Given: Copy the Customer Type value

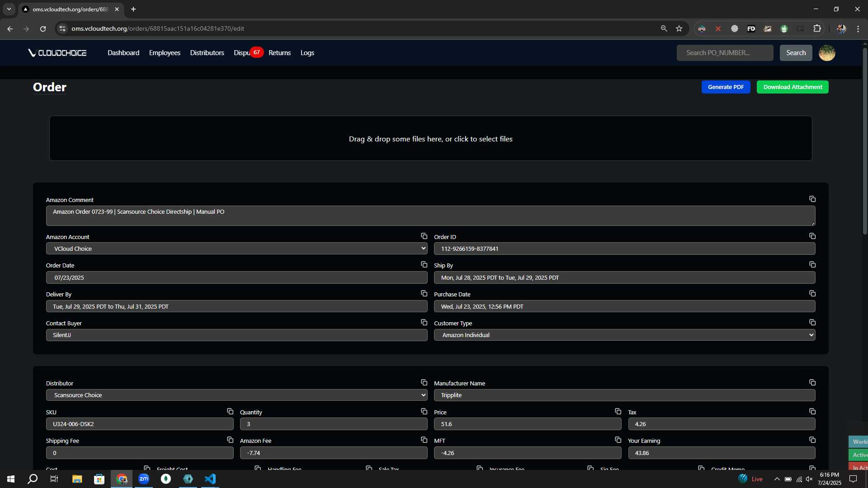Looking at the screenshot, I should 812,323.
